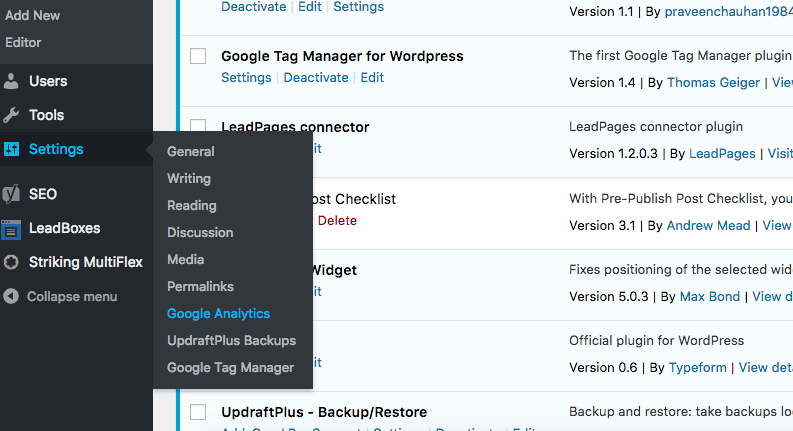Click the UpdraftPlus - Backup/Restore plugin title

click(x=324, y=412)
